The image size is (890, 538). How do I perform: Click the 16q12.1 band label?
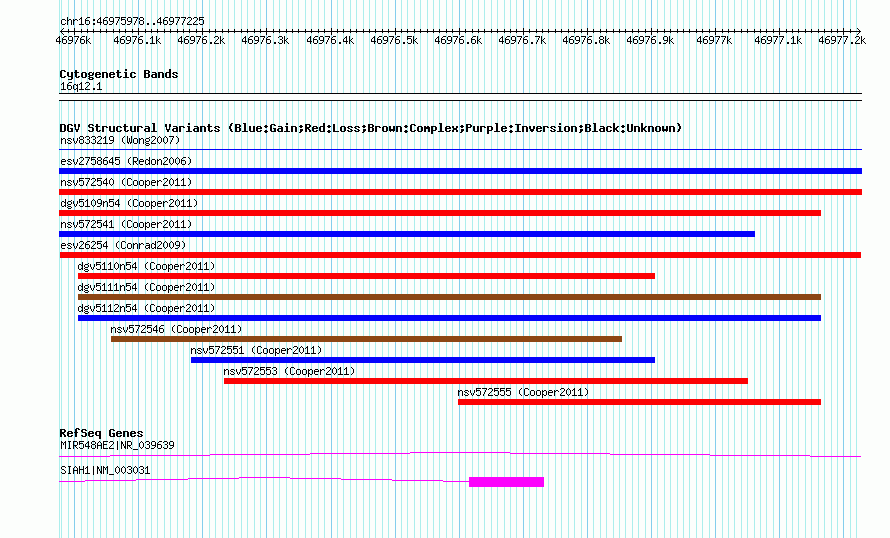point(81,86)
